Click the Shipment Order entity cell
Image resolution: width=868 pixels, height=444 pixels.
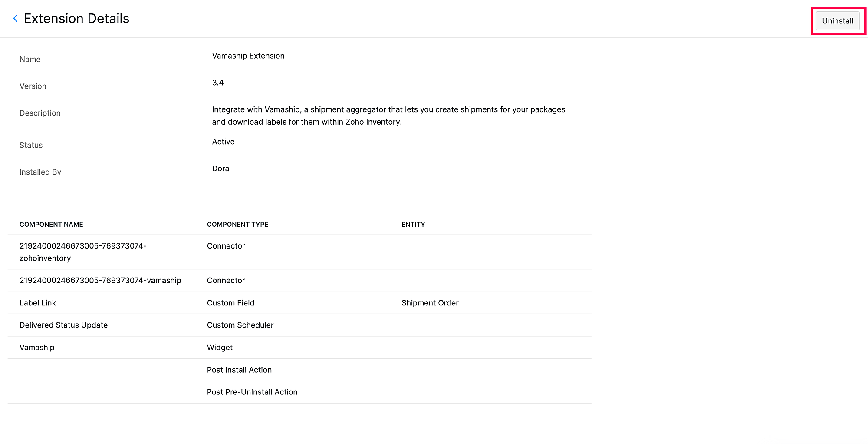430,303
